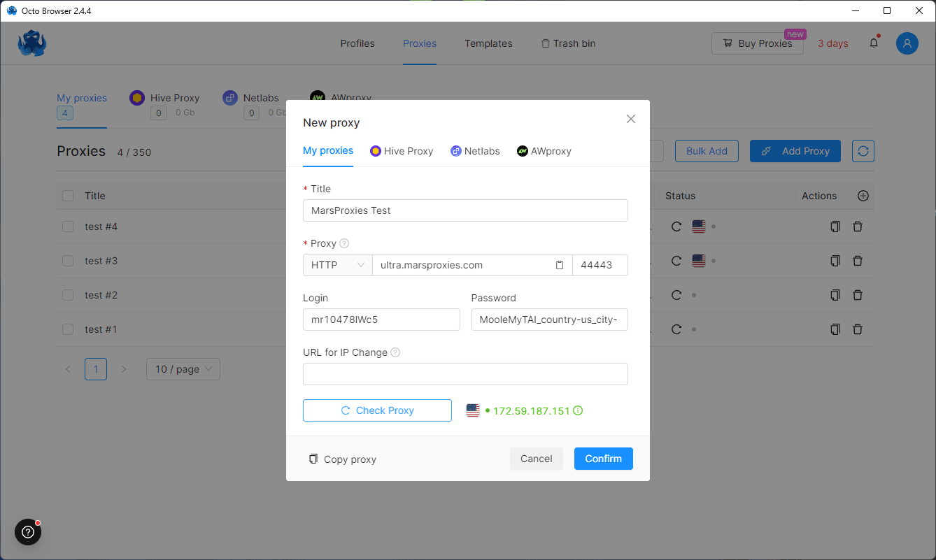Image resolution: width=936 pixels, height=560 pixels.
Task: Cancel the new proxy dialog
Action: tap(537, 459)
